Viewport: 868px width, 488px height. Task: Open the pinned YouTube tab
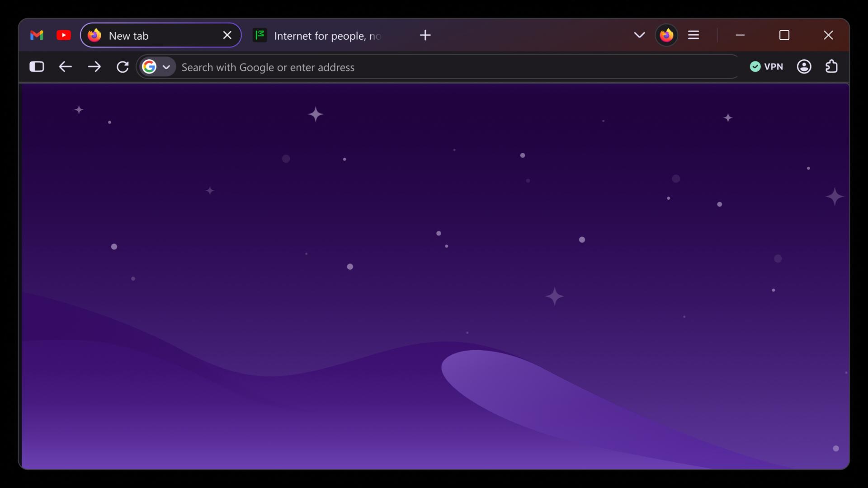click(x=64, y=35)
